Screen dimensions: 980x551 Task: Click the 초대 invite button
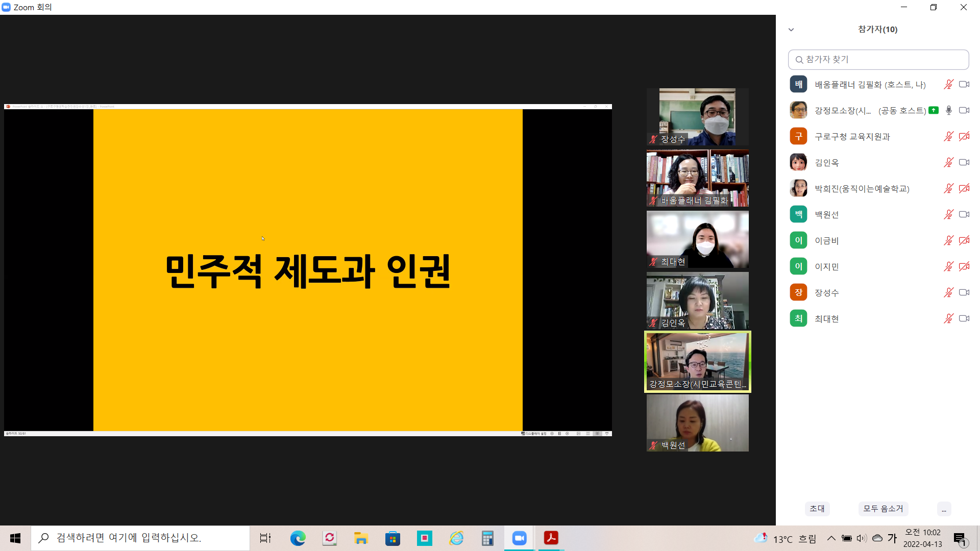pyautogui.click(x=817, y=509)
